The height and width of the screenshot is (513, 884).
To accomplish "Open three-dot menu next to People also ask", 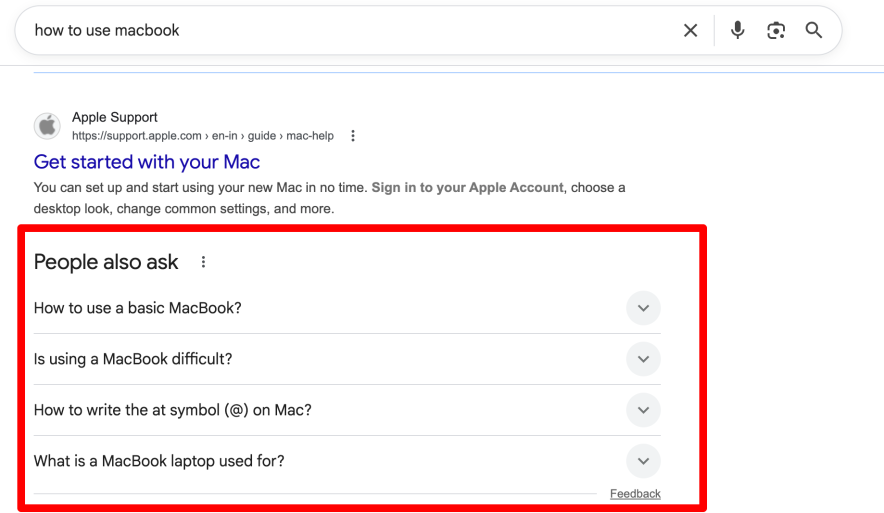I will (x=203, y=262).
